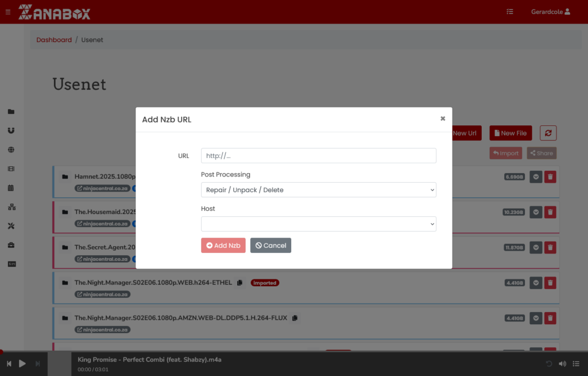Open the film strip media section
This screenshot has height=376, width=588.
click(x=11, y=168)
